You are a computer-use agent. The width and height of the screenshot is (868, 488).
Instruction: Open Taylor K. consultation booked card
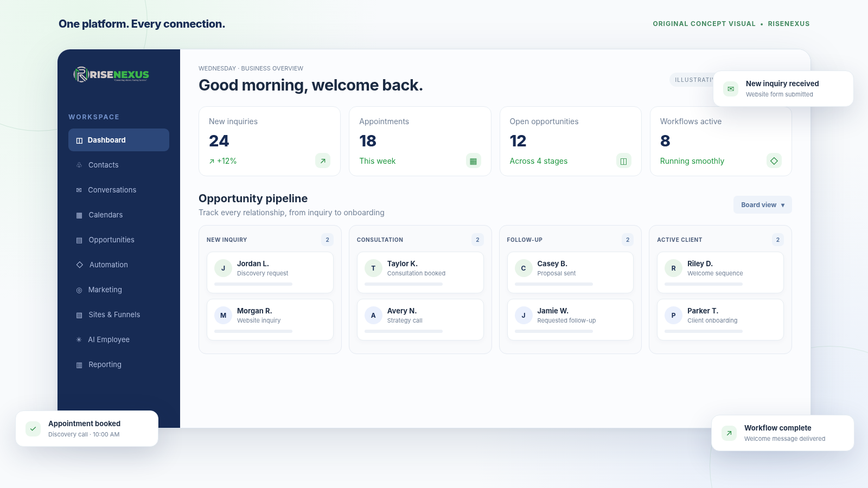pyautogui.click(x=420, y=272)
